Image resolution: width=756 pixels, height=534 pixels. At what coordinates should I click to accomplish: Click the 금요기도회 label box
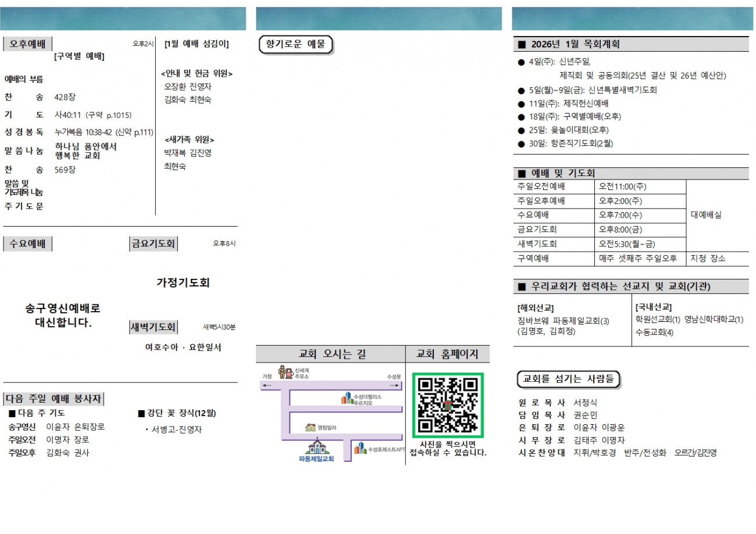tap(154, 244)
